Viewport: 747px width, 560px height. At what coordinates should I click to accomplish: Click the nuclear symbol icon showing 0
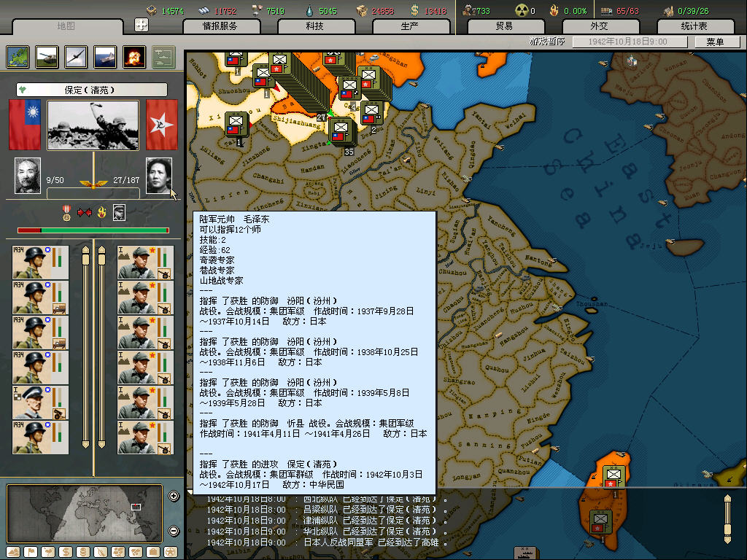pos(522,10)
